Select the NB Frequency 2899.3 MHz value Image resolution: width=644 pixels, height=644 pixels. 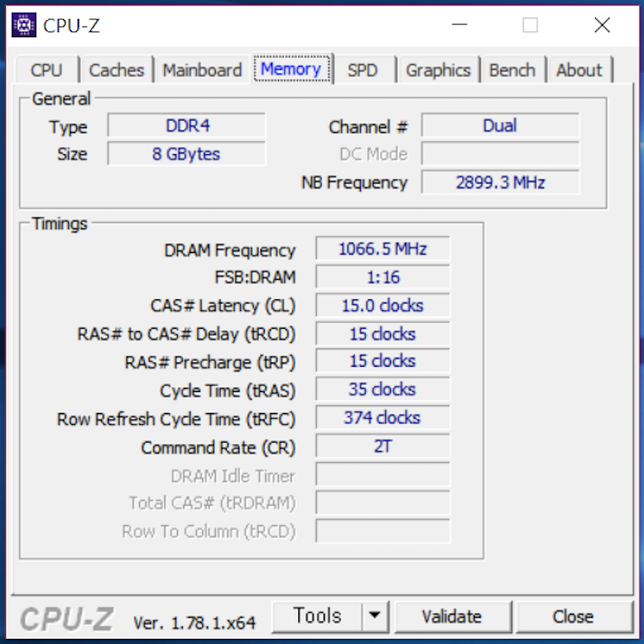pos(500,182)
